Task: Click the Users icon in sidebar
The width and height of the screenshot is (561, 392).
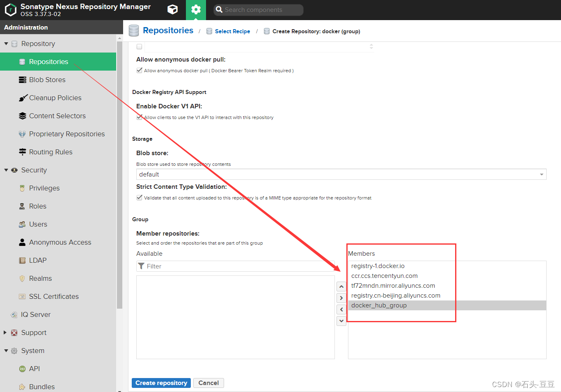Action: tap(23, 224)
